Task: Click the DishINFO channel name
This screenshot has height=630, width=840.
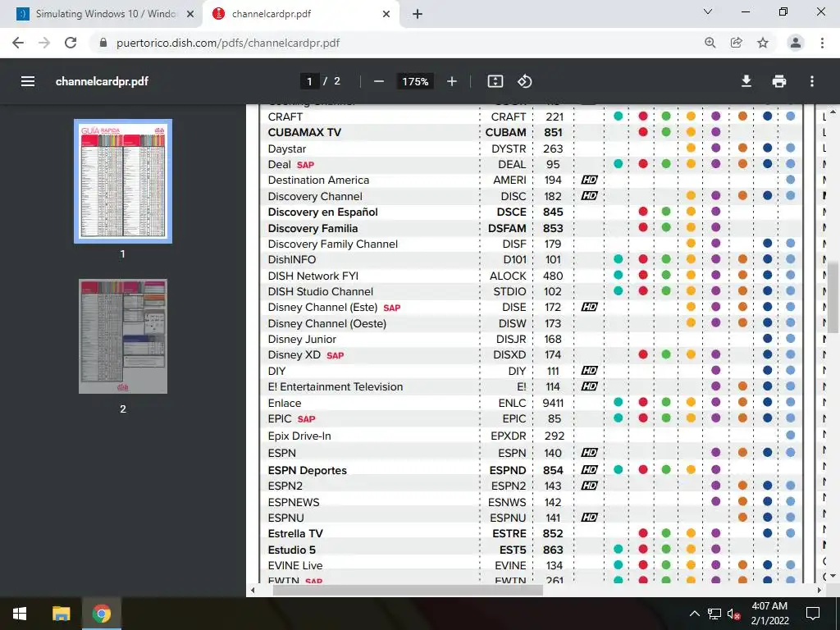Action: (291, 259)
